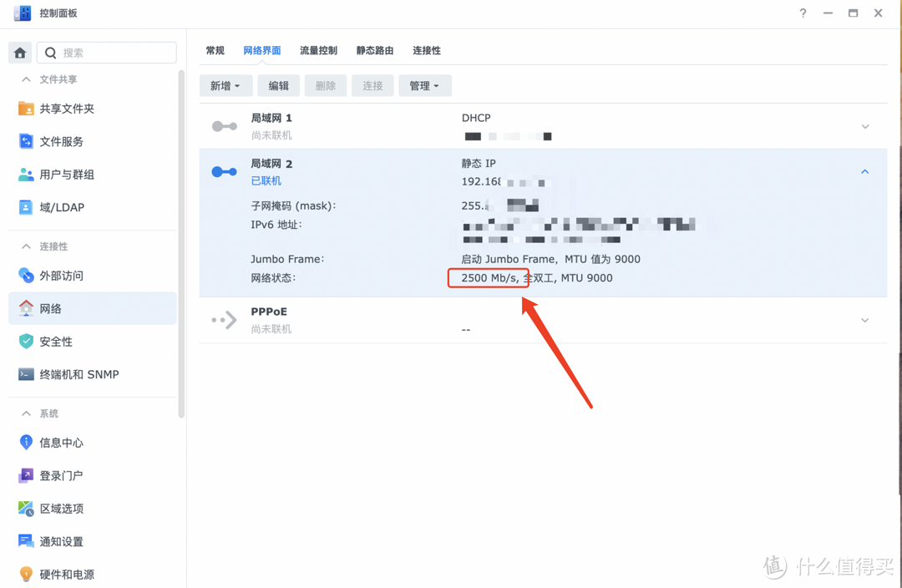The width and height of the screenshot is (902, 588).
Task: Click the 编辑 button
Action: [x=278, y=86]
